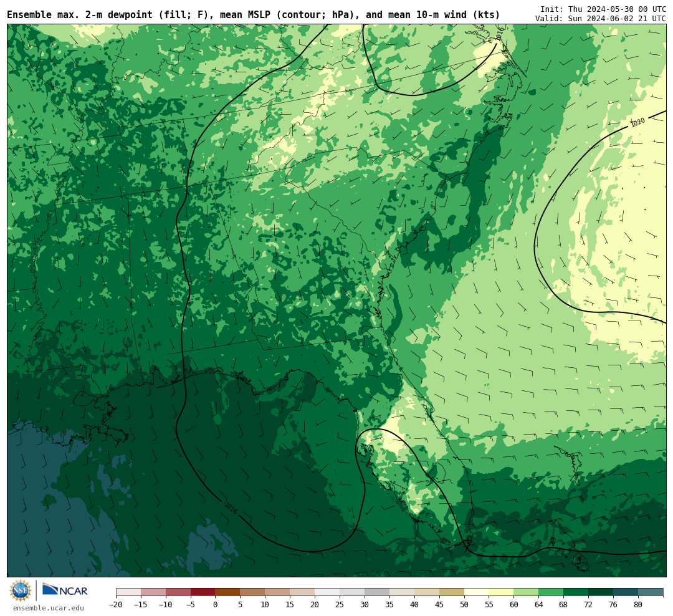Click the 25 tick label on the colorbar
Viewport: 673px width, 616px height.
pyautogui.click(x=340, y=605)
